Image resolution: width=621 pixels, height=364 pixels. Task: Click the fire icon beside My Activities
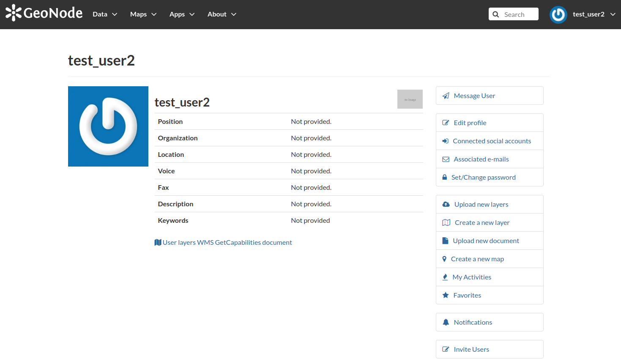click(x=445, y=277)
